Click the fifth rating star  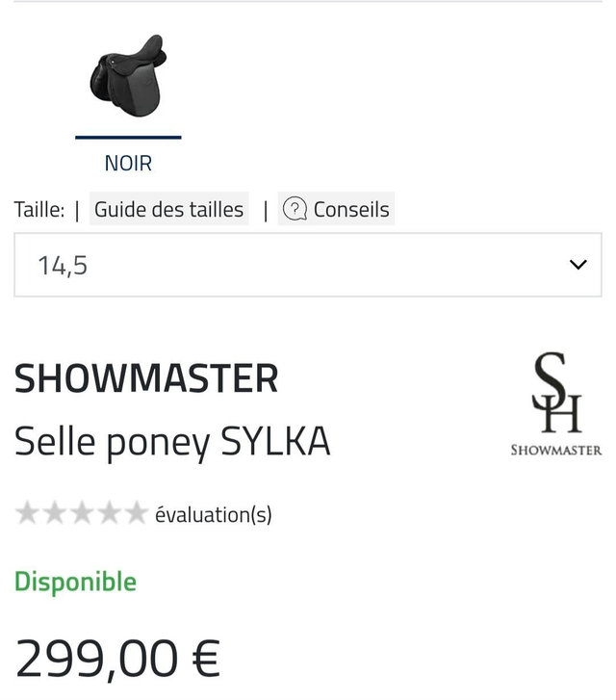pyautogui.click(x=136, y=514)
